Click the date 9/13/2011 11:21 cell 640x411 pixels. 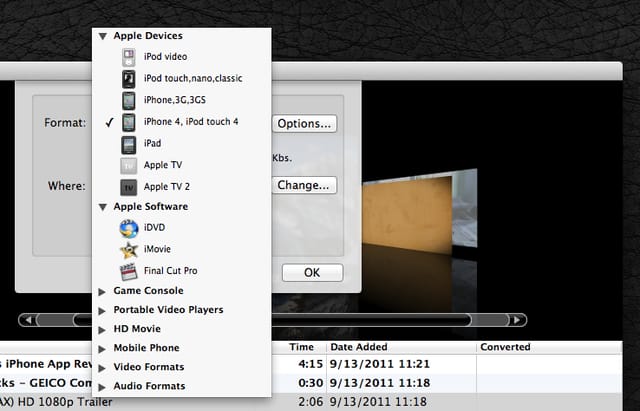point(380,364)
